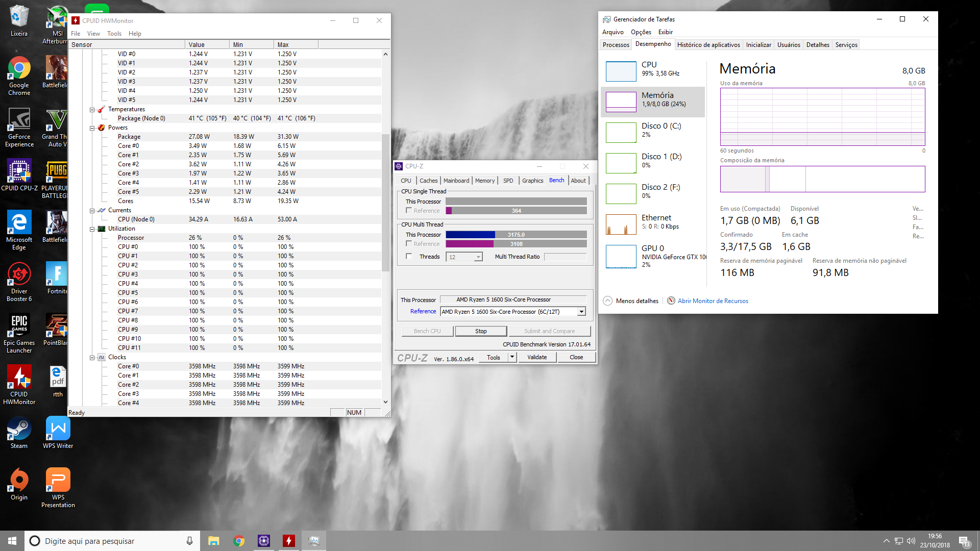Open the notification center icon
Screen dimensions: 980x551
(964, 541)
